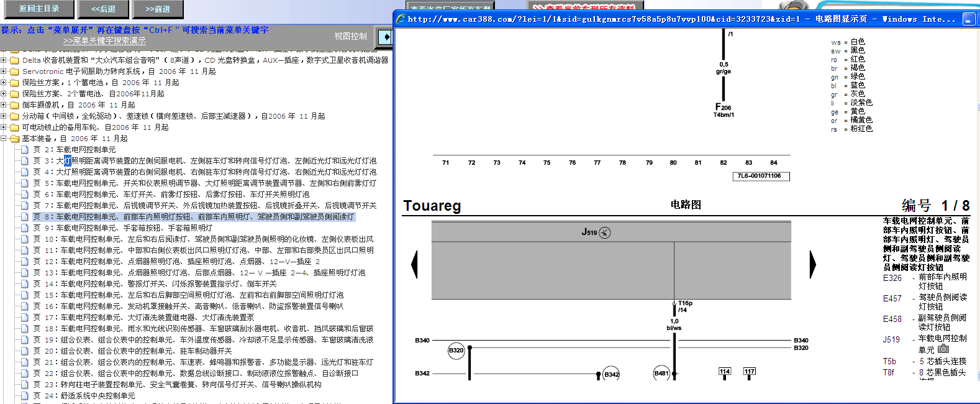Go back with the <<后退 button

tap(104, 9)
